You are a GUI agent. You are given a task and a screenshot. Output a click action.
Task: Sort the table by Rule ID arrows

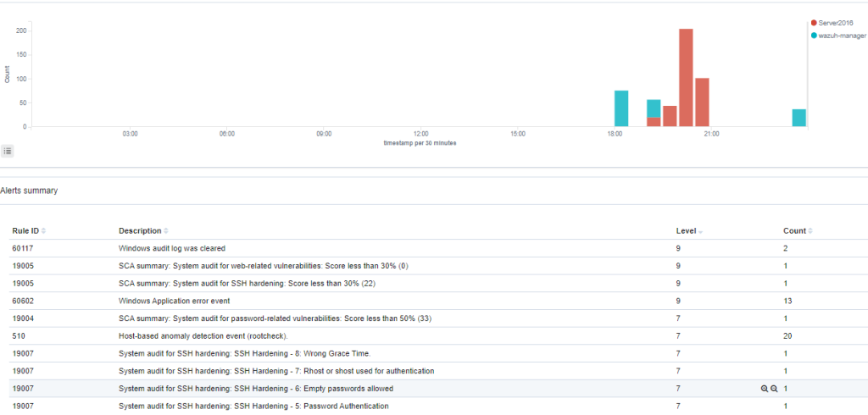[x=44, y=230]
